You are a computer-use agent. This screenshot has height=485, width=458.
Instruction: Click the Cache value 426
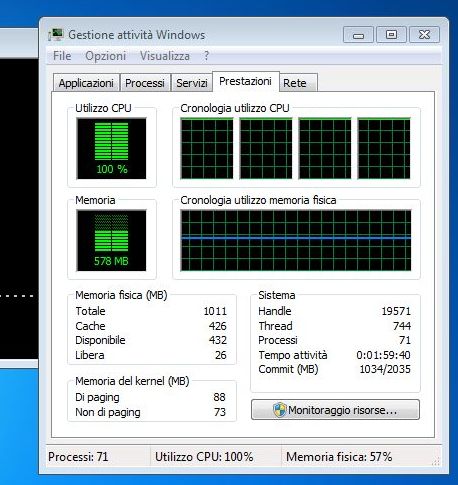(x=218, y=326)
